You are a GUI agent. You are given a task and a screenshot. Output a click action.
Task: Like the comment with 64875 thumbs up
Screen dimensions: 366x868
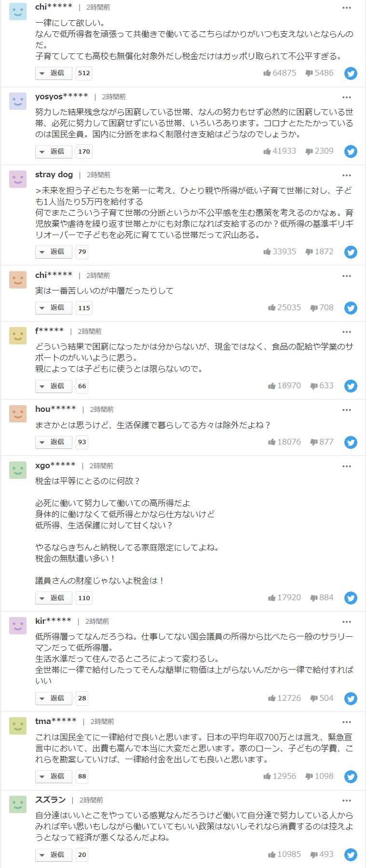[280, 73]
